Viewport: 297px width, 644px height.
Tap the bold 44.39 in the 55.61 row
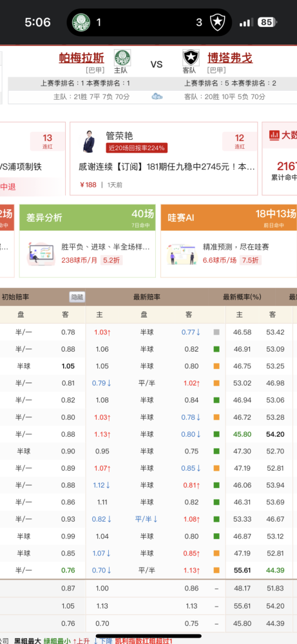(x=275, y=570)
